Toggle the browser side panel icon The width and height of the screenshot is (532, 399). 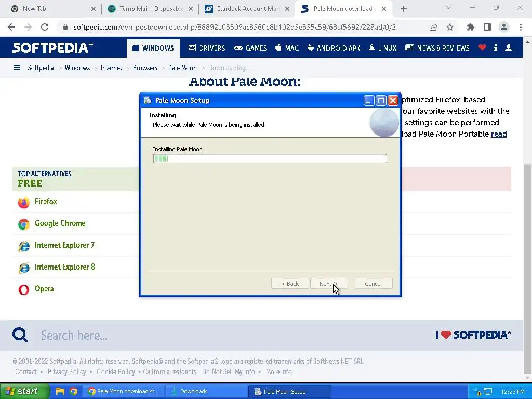[x=487, y=27]
